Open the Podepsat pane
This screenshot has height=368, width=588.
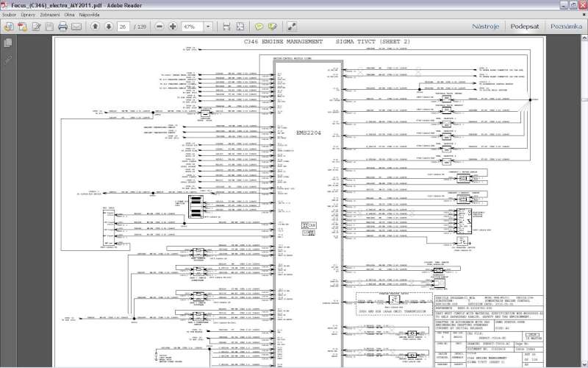coord(525,26)
